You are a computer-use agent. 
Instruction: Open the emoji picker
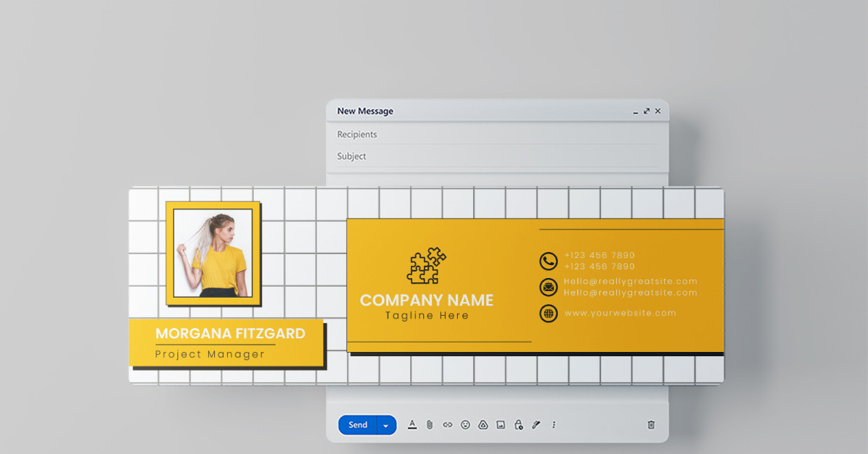[466, 425]
